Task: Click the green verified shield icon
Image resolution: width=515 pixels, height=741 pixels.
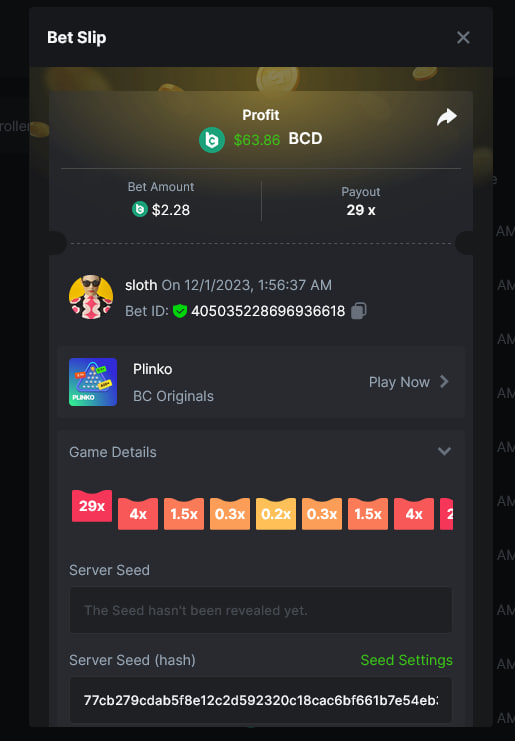Action: point(180,311)
